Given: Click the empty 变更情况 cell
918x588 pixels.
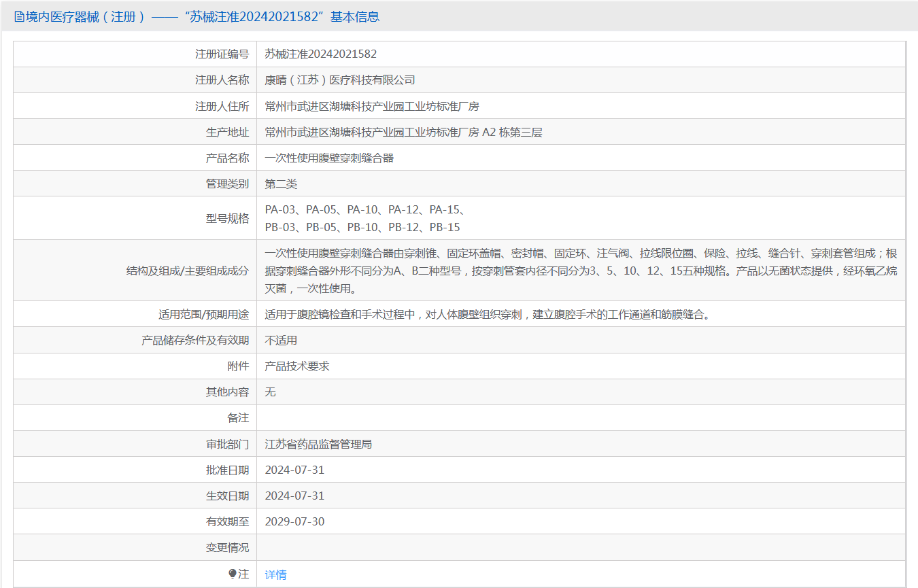Looking at the screenshot, I should 581,547.
